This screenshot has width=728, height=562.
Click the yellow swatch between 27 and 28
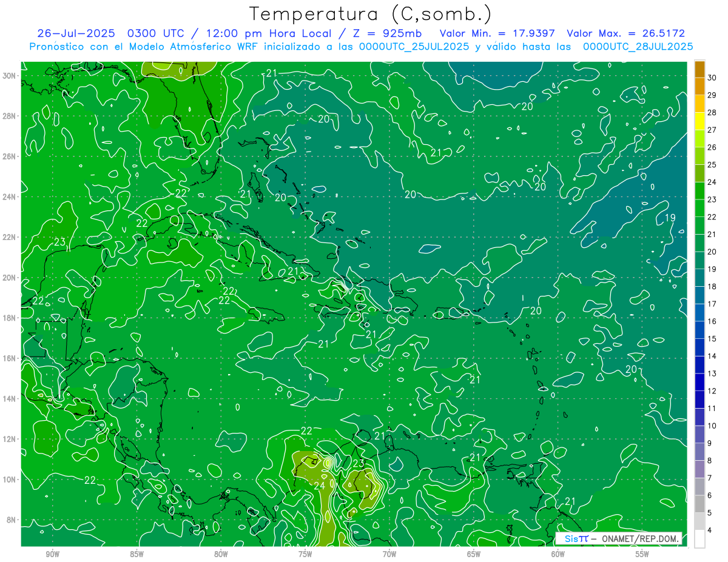point(700,121)
